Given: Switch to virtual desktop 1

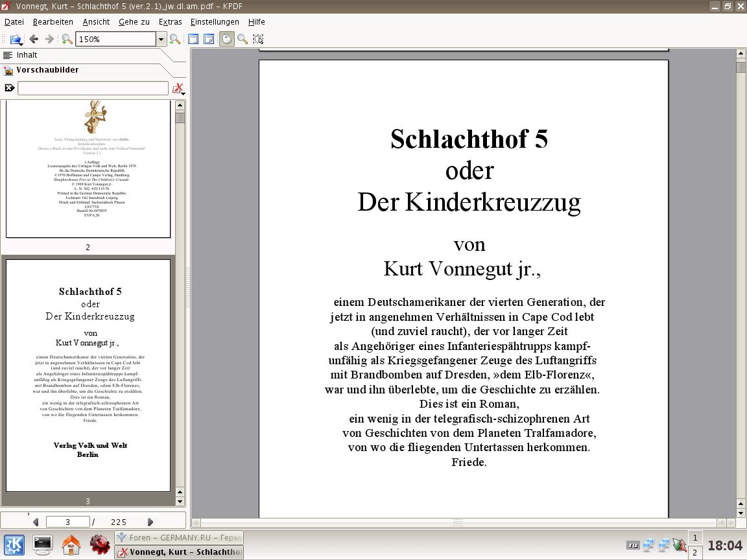Looking at the screenshot, I should (695, 538).
